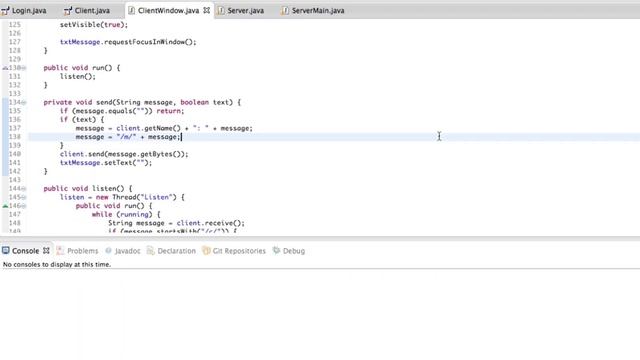Collapse the run() method at line 130
The height and width of the screenshot is (360, 640).
click(24, 68)
